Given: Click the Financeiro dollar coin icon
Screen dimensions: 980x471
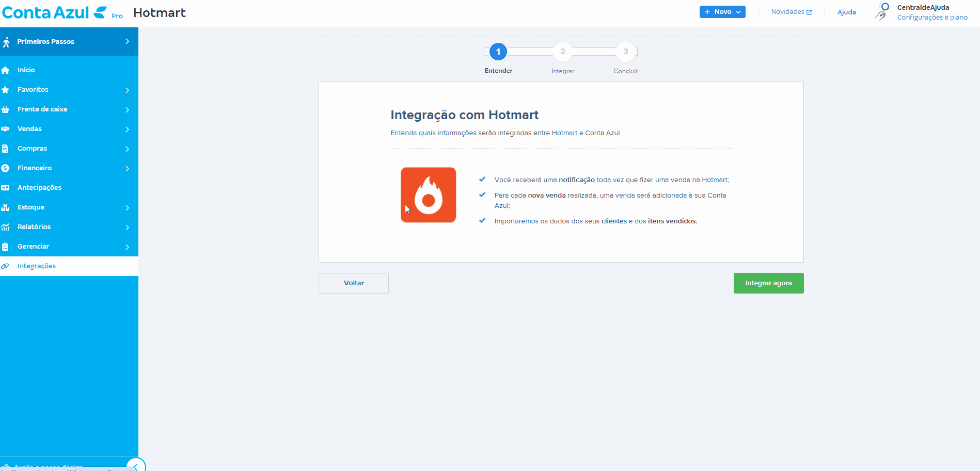Looking at the screenshot, I should [x=6, y=168].
